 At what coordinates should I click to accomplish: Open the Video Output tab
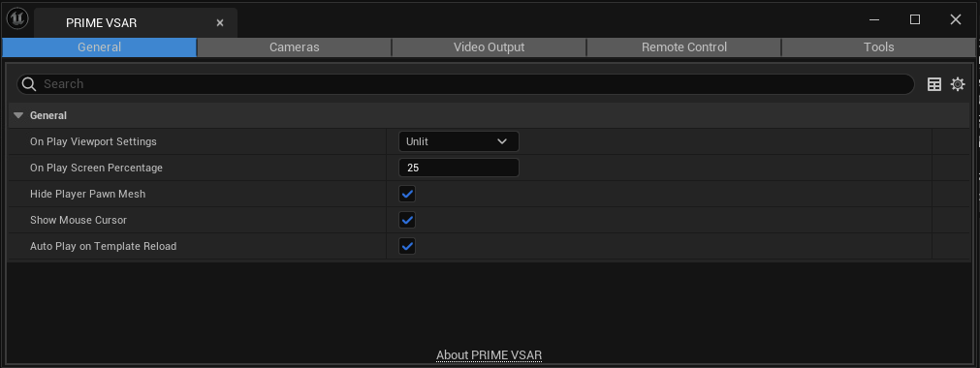pyautogui.click(x=489, y=47)
